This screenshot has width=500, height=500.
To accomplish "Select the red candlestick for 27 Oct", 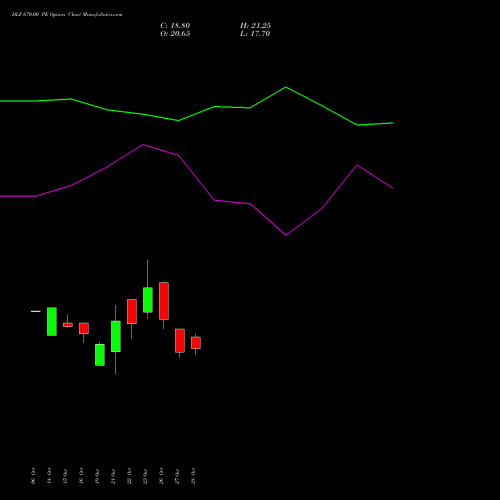I will pos(180,341).
